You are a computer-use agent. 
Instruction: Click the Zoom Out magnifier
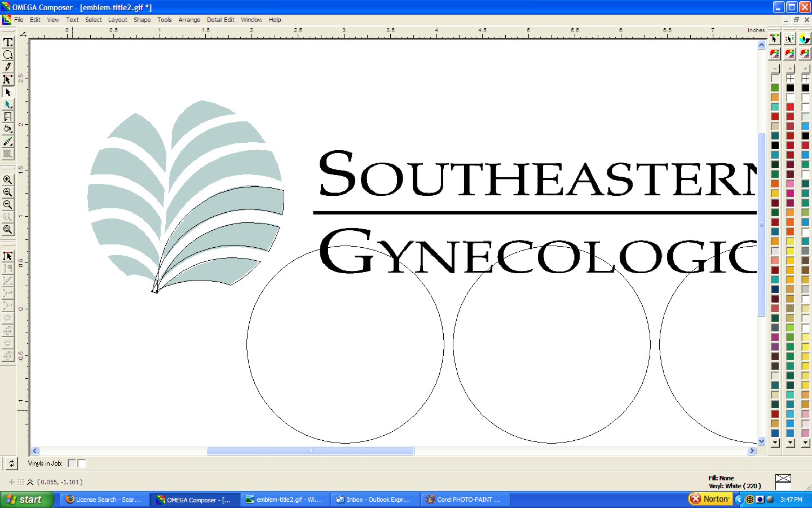pyautogui.click(x=8, y=205)
